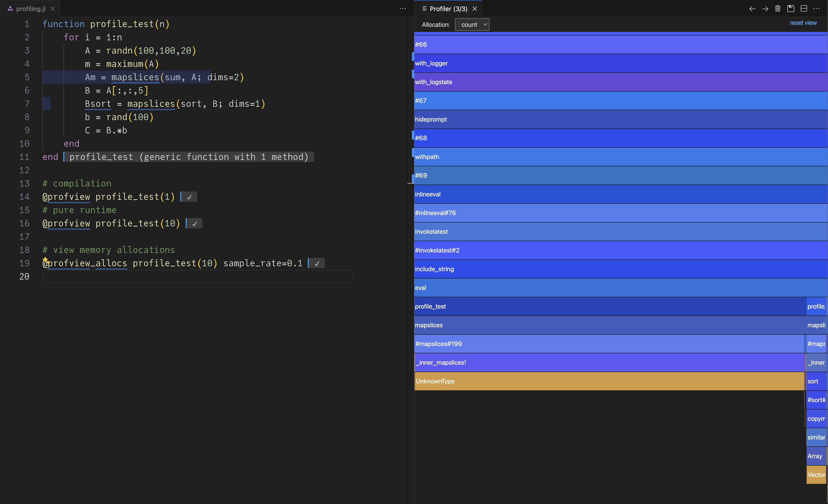828x504 pixels.
Task: Click inline result checkmark on line 19
Action: 317,264
